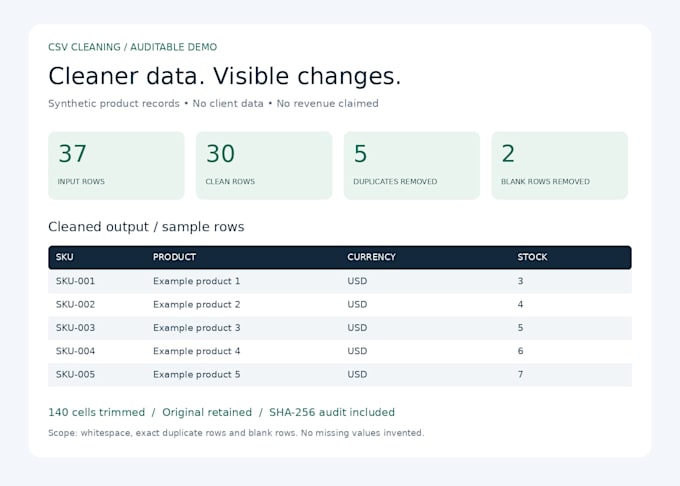Click the 'SHA-256 audit included' text

tap(332, 412)
